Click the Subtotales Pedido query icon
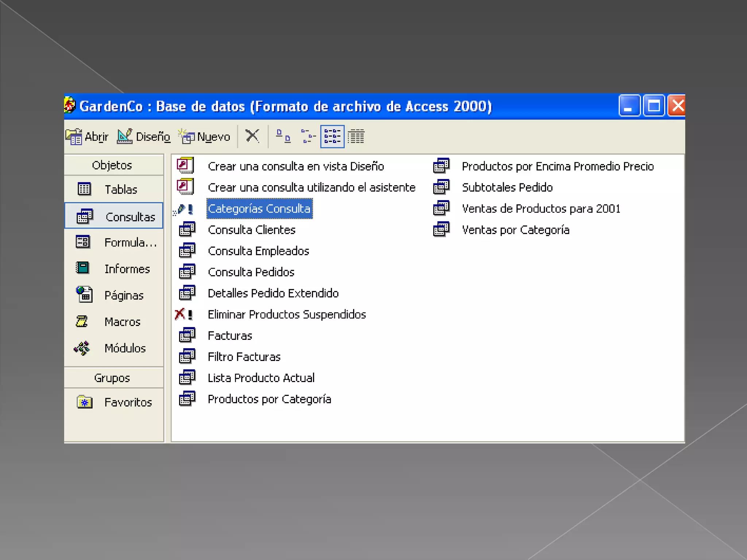Viewport: 747px width, 560px height. click(x=441, y=187)
